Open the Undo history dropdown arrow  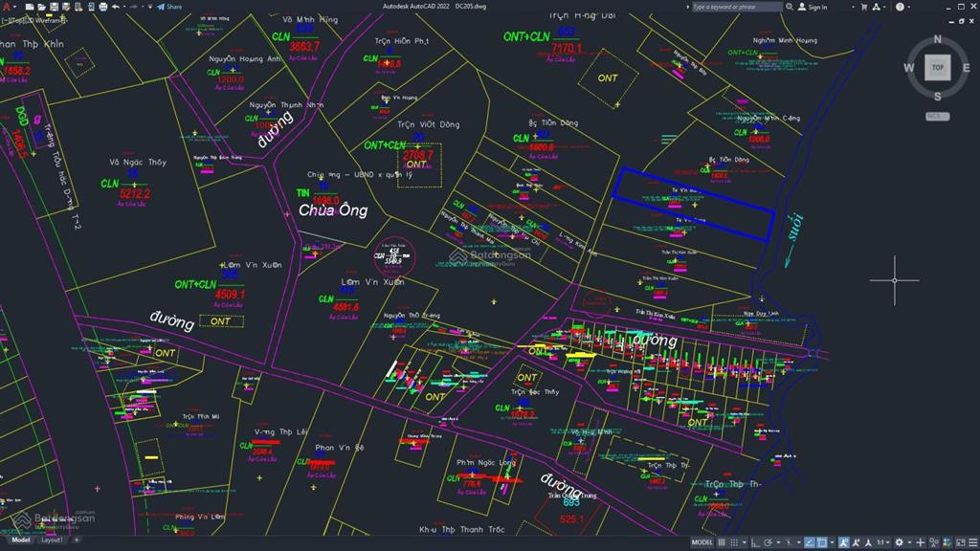(x=124, y=7)
